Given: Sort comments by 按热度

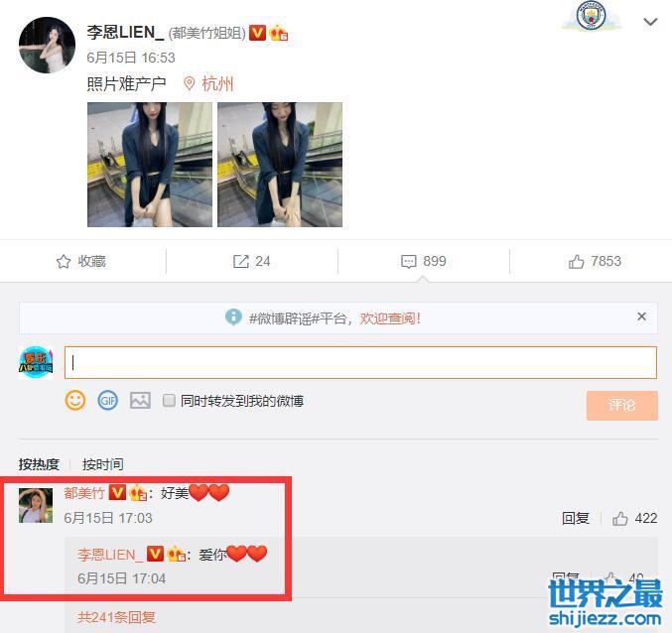Looking at the screenshot, I should pyautogui.click(x=39, y=464).
